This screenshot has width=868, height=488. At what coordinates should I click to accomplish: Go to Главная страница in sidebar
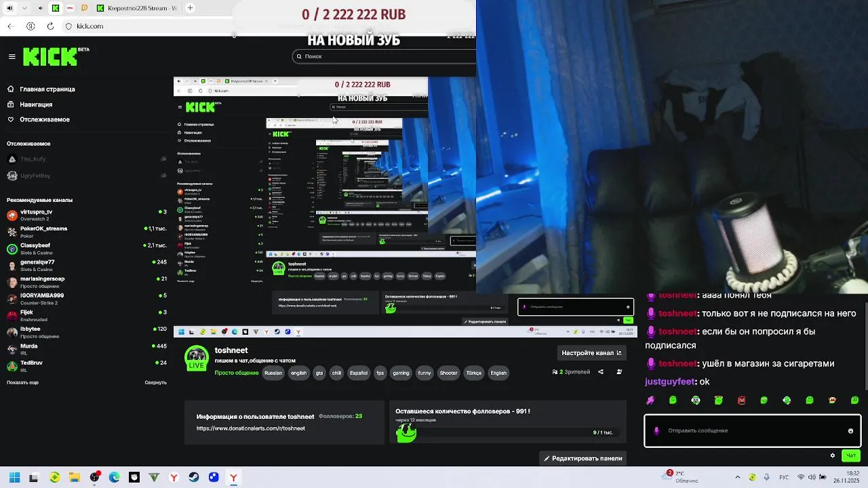tap(42, 89)
